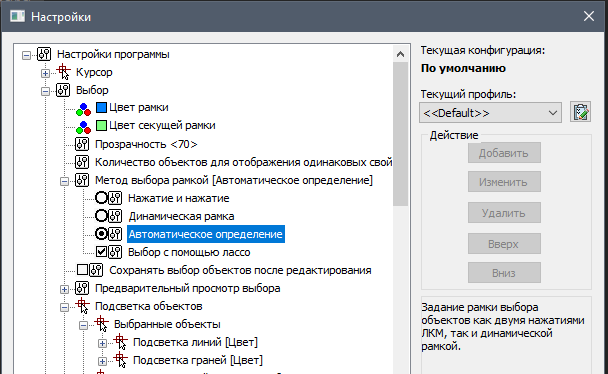Click the settings icon beside Метод выбора рамкой

[82, 180]
